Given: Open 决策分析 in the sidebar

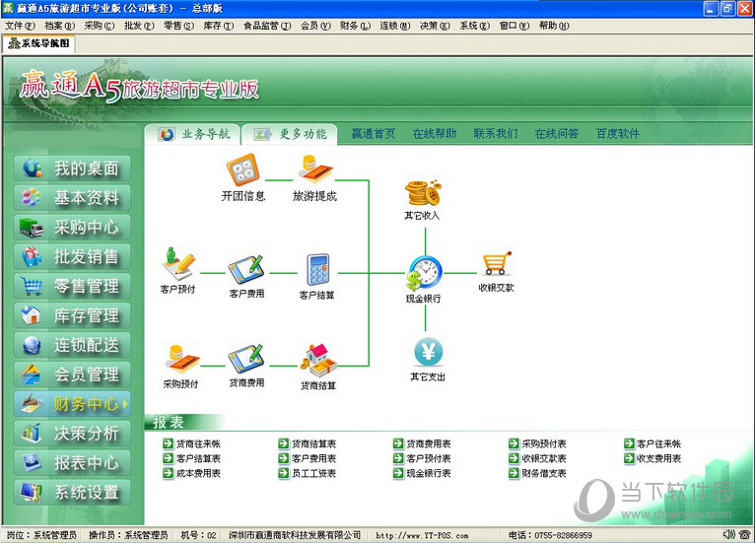Looking at the screenshot, I should pos(72,433).
